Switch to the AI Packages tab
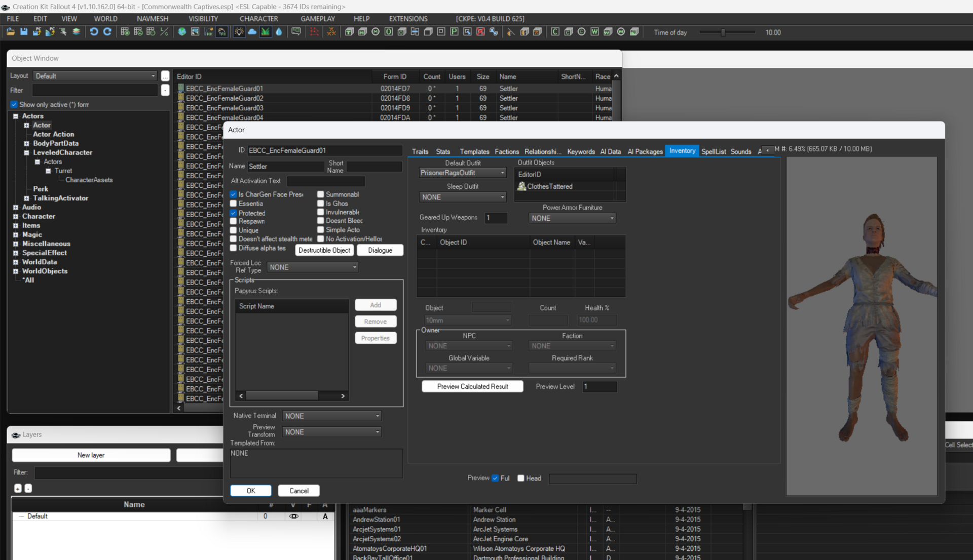Screen dimensions: 973x560 pyautogui.click(x=645, y=151)
